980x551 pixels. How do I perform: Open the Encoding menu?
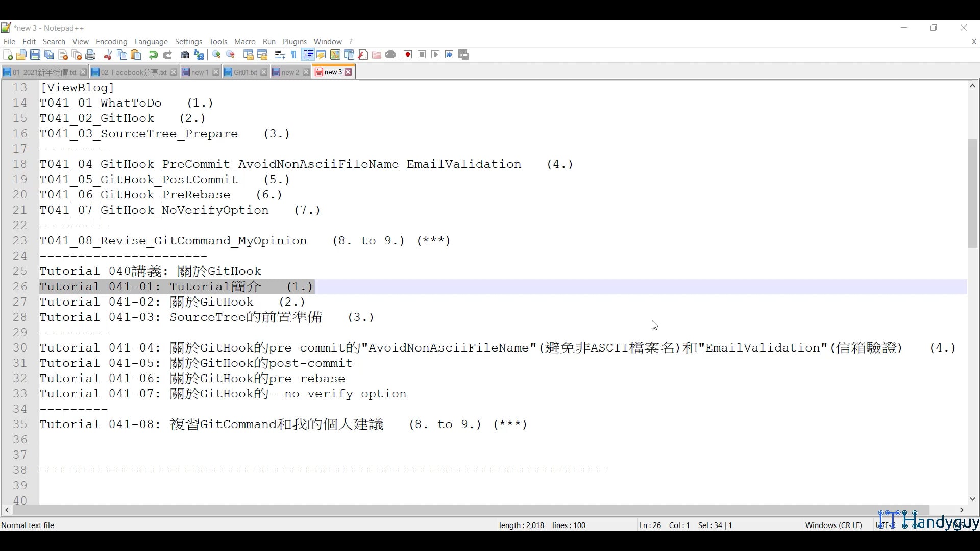pyautogui.click(x=111, y=42)
